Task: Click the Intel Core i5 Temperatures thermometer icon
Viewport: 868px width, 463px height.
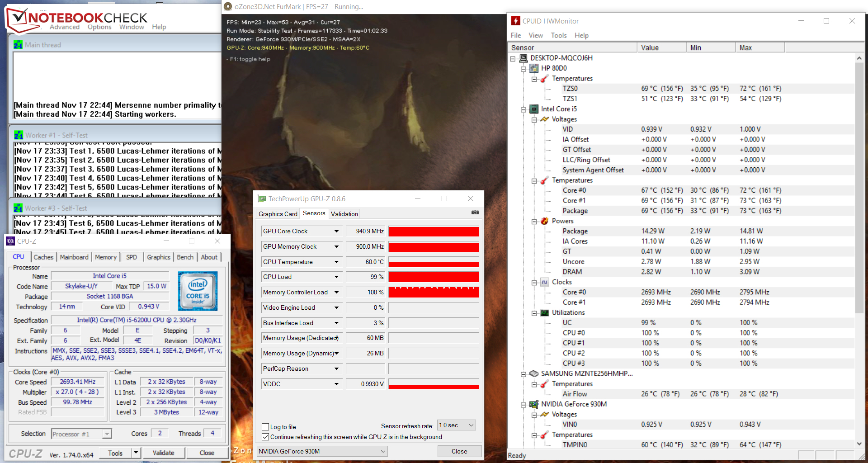Action: pos(544,180)
